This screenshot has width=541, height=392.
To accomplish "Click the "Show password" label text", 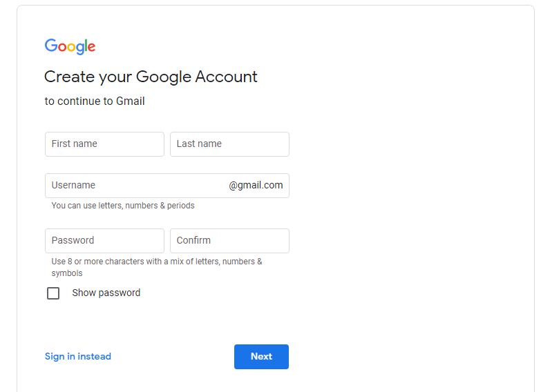I will point(106,293).
